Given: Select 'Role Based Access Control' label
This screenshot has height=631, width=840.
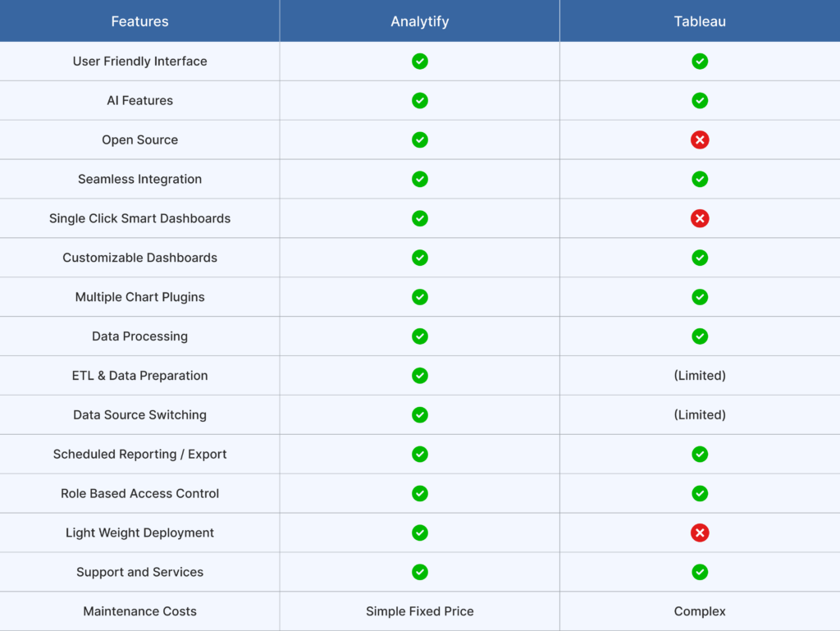Looking at the screenshot, I should (139, 493).
